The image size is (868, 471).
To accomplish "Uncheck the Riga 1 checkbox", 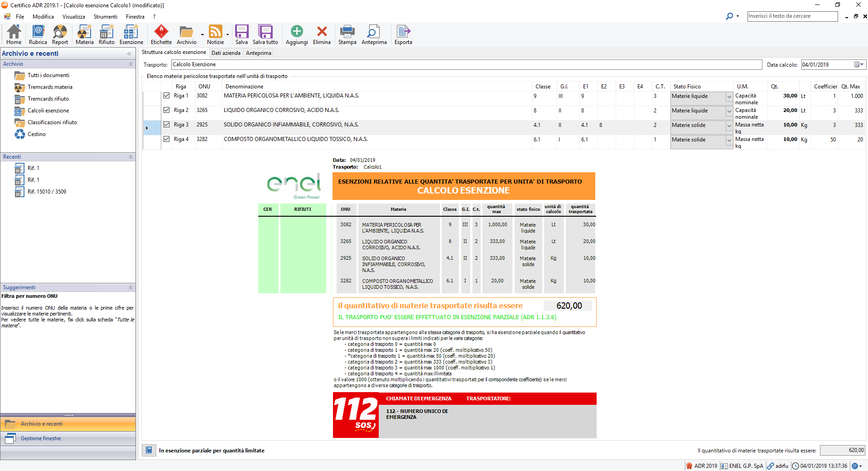I will click(x=167, y=96).
